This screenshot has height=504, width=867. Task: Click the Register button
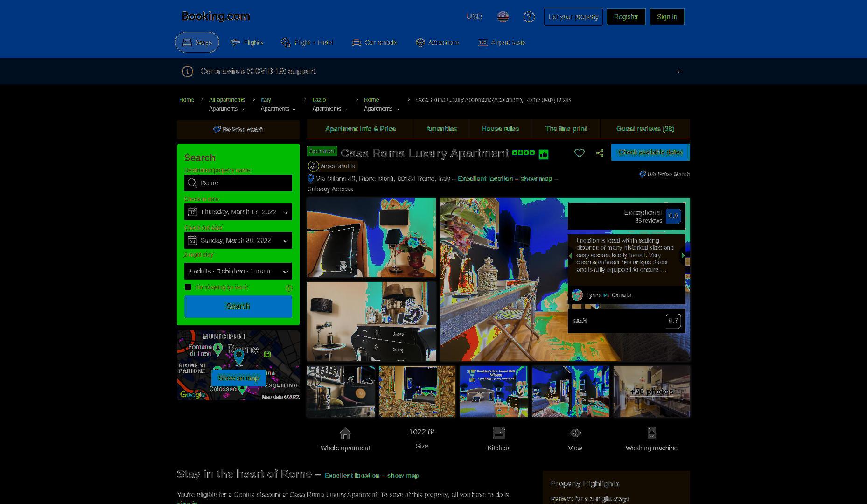coord(626,17)
